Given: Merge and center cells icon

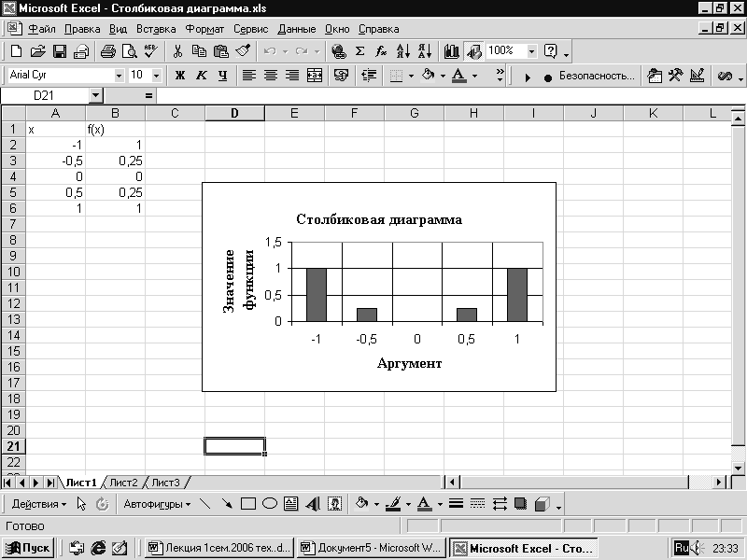Looking at the screenshot, I should [315, 76].
